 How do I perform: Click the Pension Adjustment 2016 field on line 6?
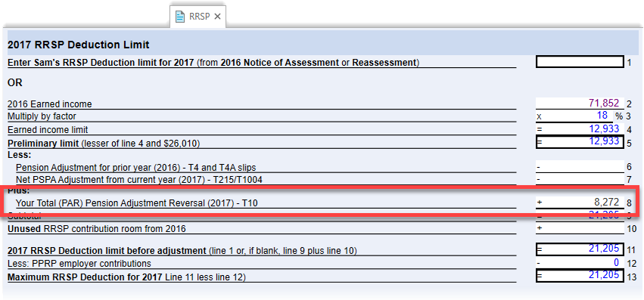click(580, 167)
